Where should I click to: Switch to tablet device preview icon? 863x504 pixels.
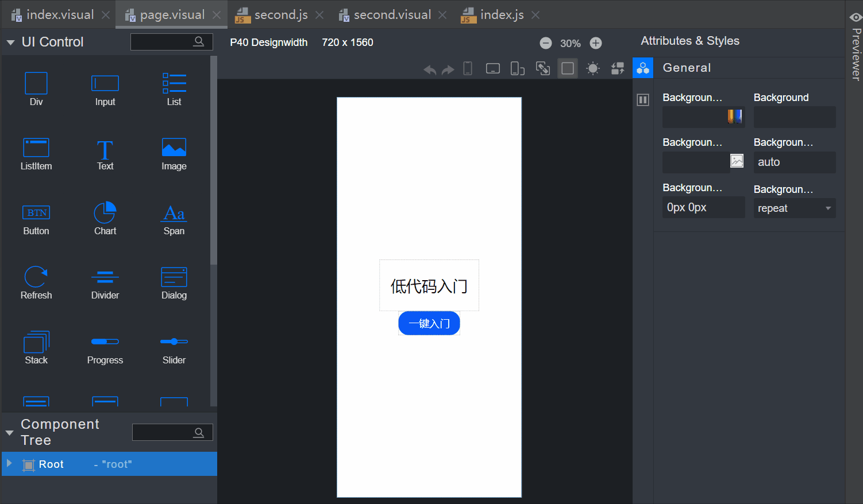pyautogui.click(x=493, y=69)
